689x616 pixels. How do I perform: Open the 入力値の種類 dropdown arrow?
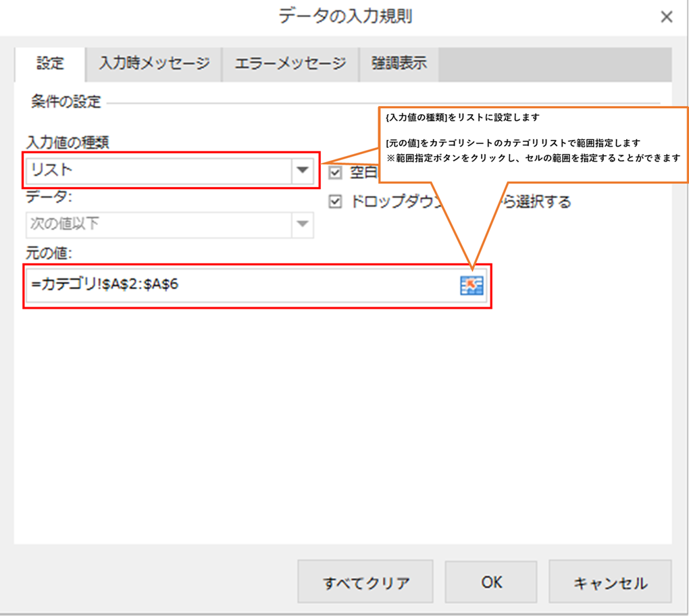point(302,170)
